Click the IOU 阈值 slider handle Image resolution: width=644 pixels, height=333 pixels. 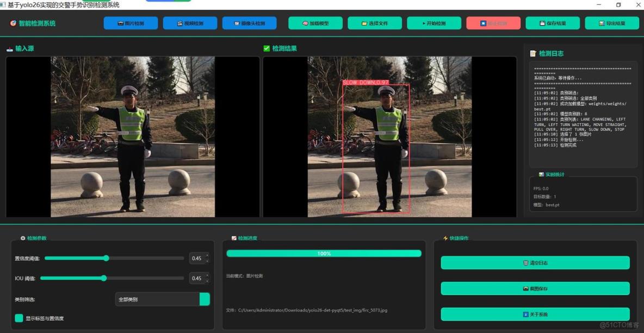103,278
